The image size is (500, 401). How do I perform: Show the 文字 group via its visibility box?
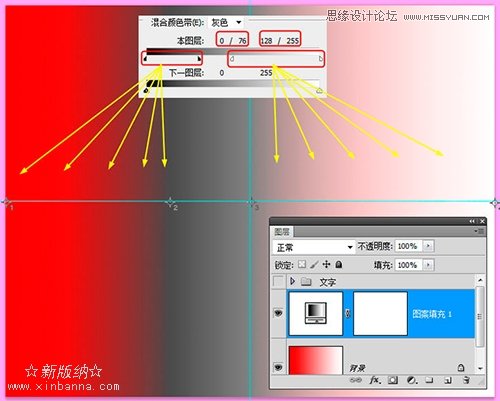tap(278, 282)
